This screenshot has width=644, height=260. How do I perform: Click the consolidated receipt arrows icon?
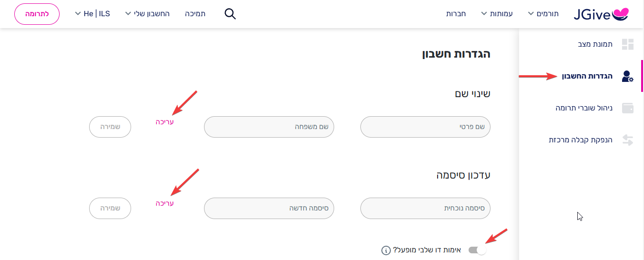(628, 140)
